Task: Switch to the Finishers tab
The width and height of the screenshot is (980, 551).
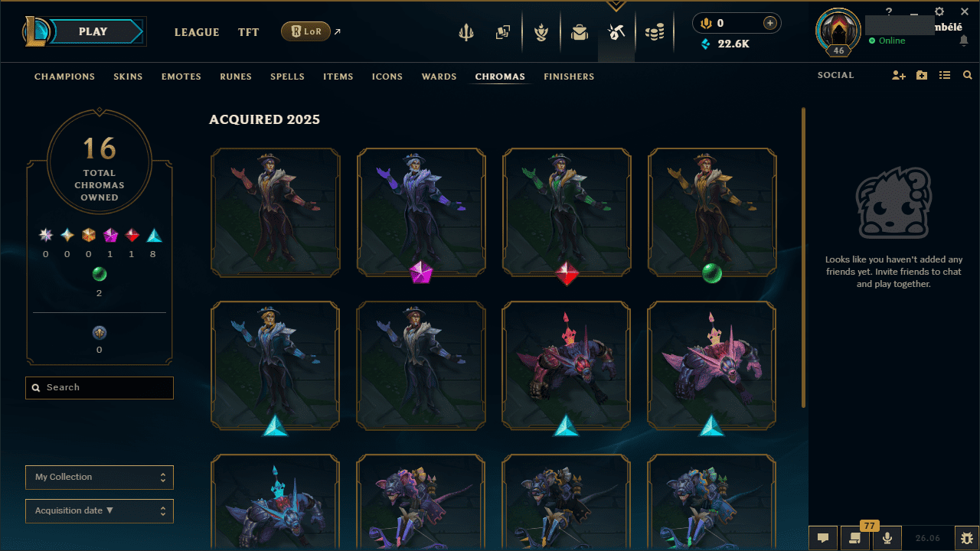Action: click(569, 77)
